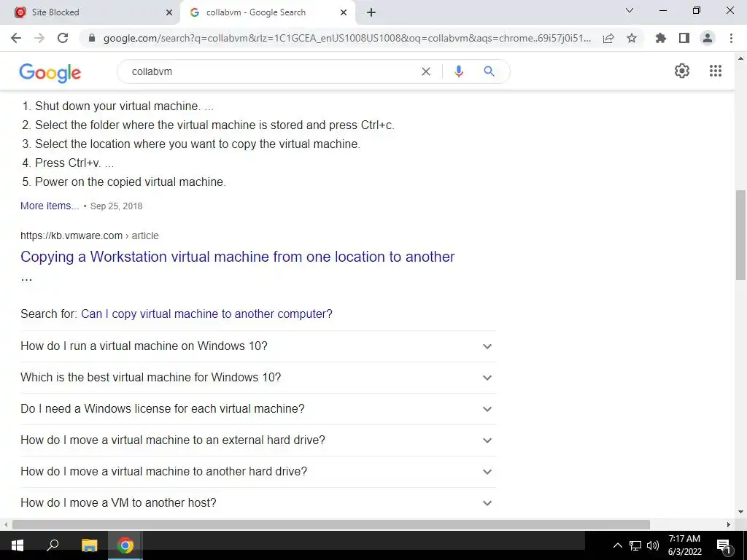
Task: Open the More items link
Action: tap(50, 206)
